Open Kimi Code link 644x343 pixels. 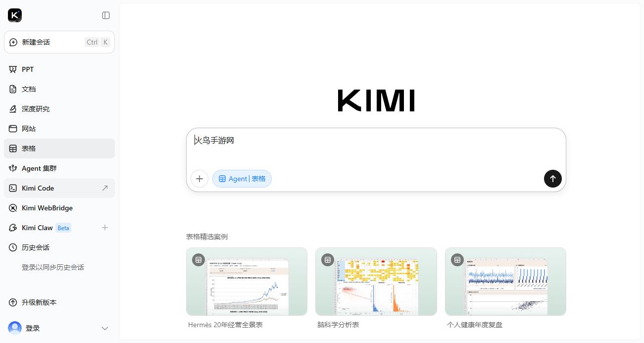coord(59,188)
